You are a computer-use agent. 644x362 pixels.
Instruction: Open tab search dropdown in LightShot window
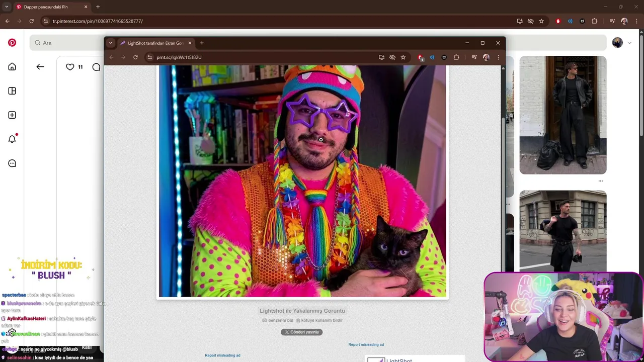tap(111, 43)
